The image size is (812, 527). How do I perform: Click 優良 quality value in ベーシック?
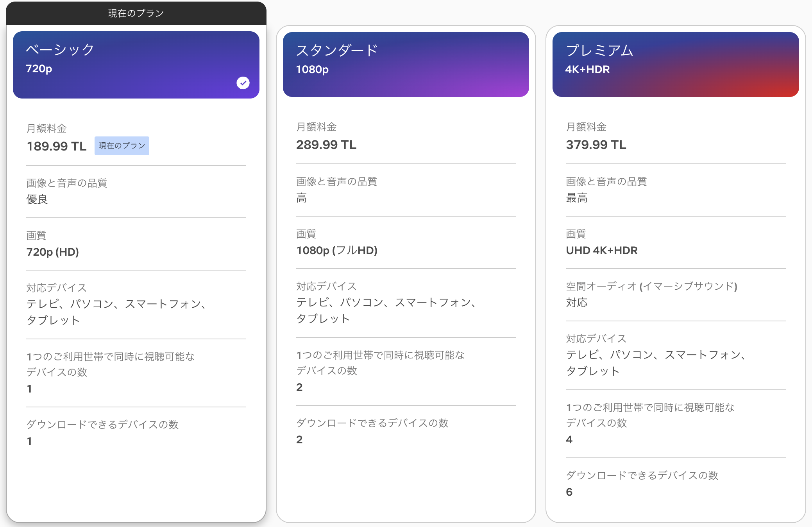tap(37, 199)
